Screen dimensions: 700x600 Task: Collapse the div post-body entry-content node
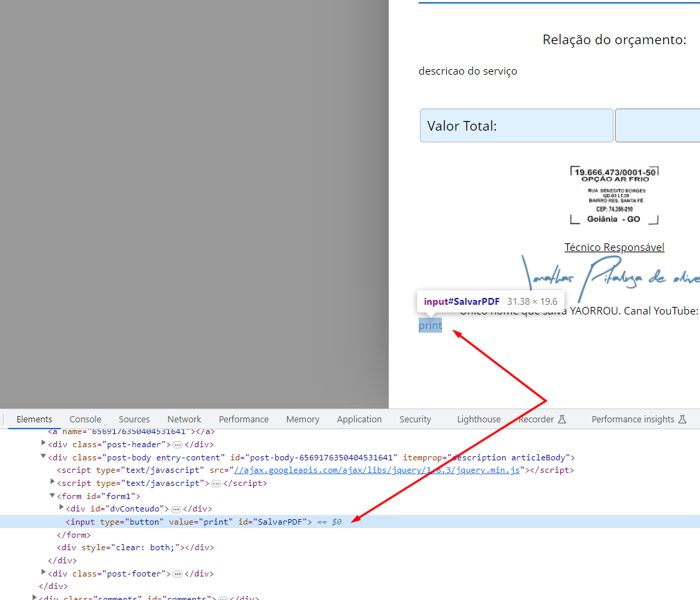(x=44, y=456)
